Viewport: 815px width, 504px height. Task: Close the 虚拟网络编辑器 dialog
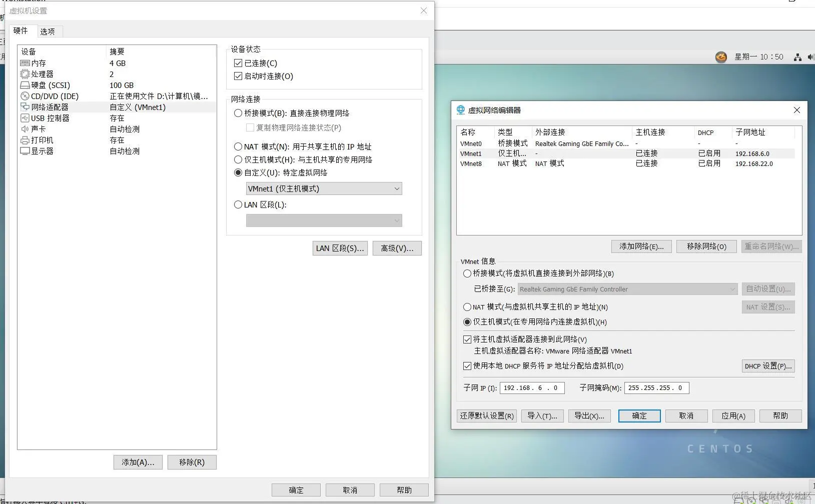pos(797,110)
